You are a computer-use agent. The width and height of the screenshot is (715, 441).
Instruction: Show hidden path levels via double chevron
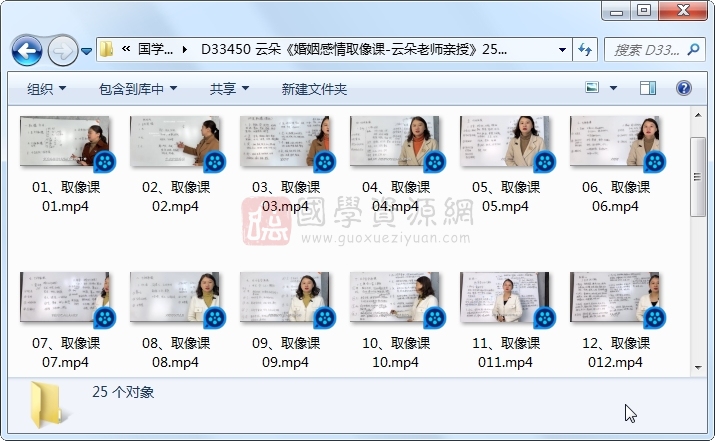tap(126, 49)
